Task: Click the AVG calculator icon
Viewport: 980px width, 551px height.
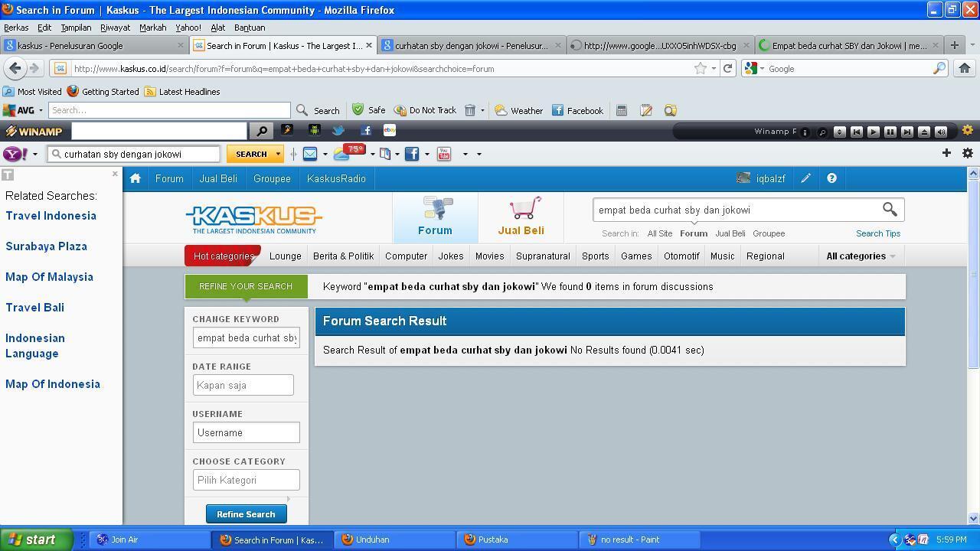Action: click(x=622, y=110)
